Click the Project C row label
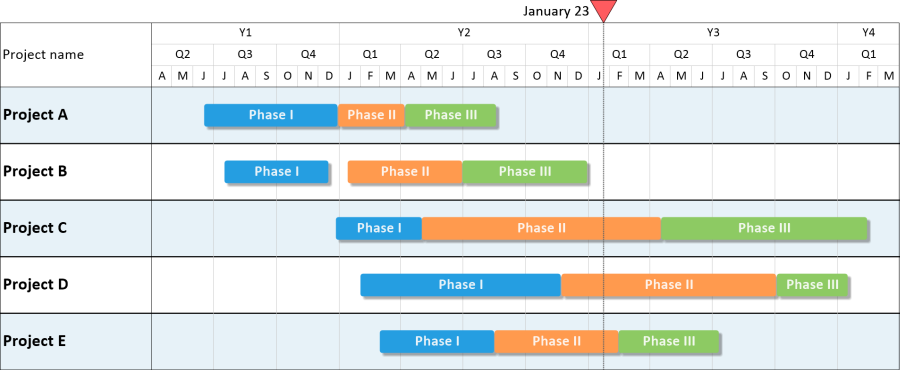Screen dimensions: 900x370 [35, 228]
